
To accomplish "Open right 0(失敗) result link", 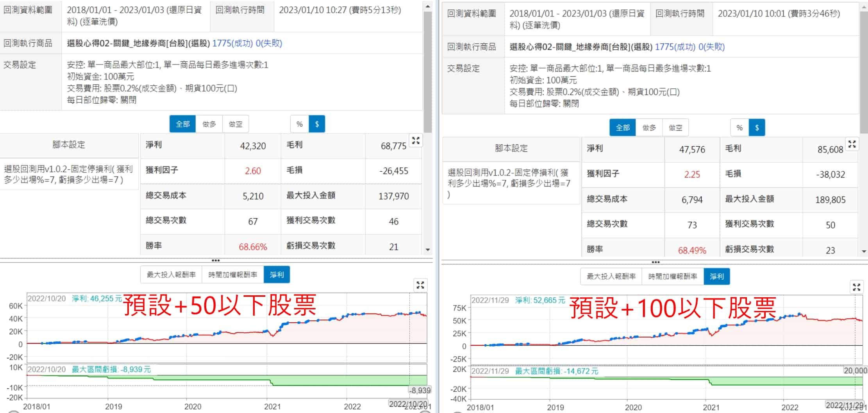I will pos(711,47).
